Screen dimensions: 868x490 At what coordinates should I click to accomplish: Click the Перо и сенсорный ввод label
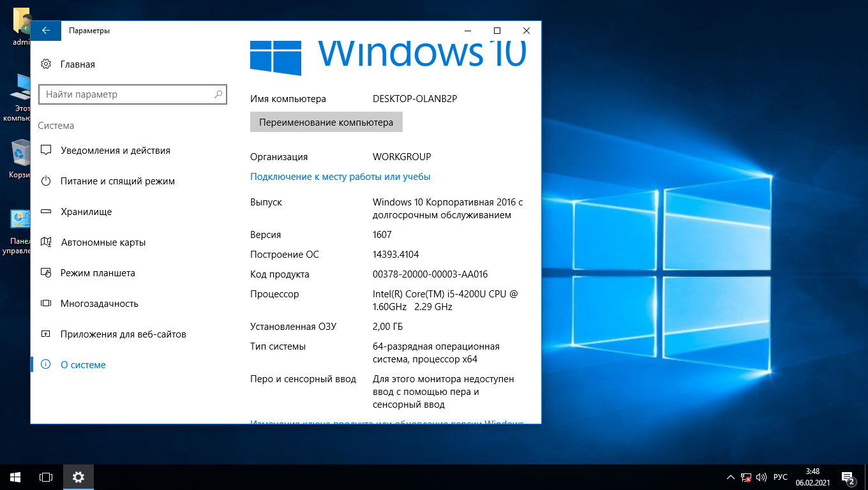click(303, 379)
